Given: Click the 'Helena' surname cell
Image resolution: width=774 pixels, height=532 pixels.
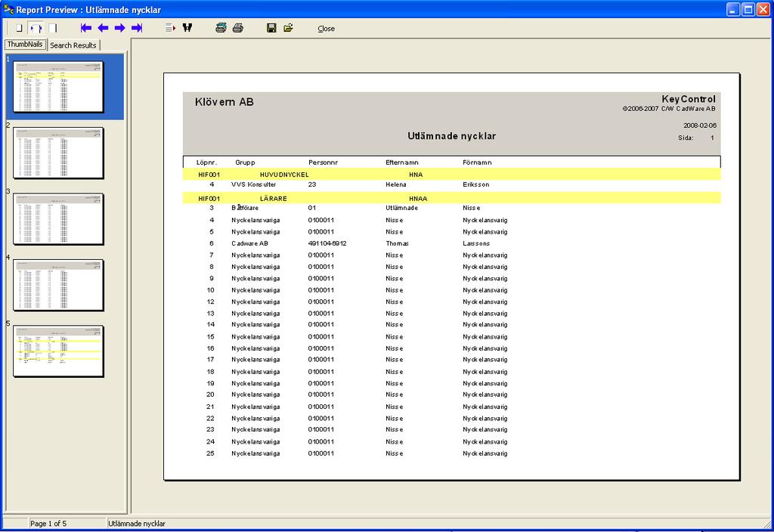Looking at the screenshot, I should pos(396,184).
